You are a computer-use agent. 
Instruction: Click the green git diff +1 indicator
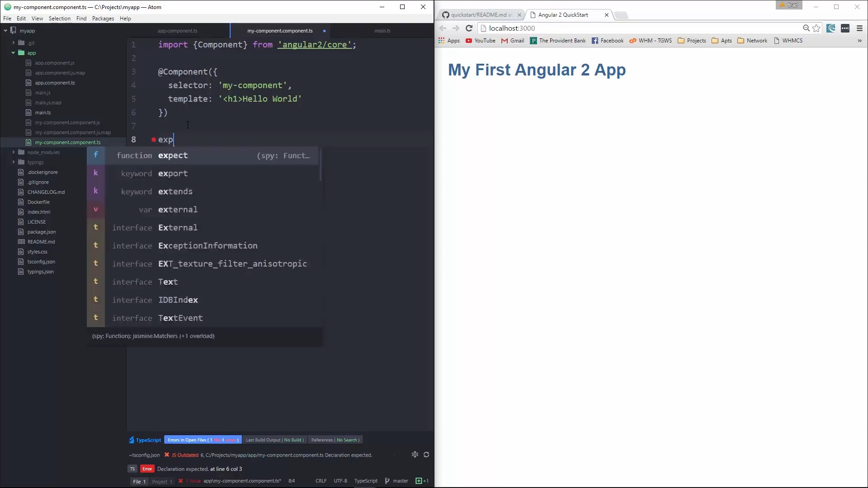click(422, 481)
